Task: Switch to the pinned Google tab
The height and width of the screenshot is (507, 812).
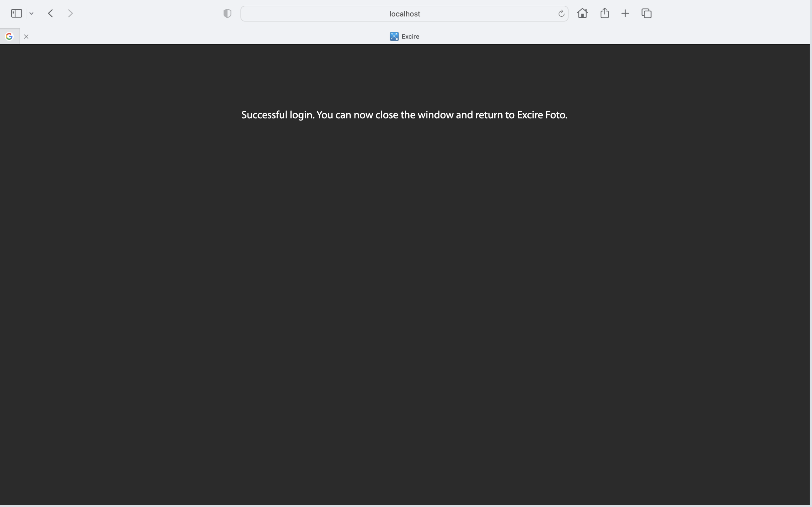Action: pos(9,36)
